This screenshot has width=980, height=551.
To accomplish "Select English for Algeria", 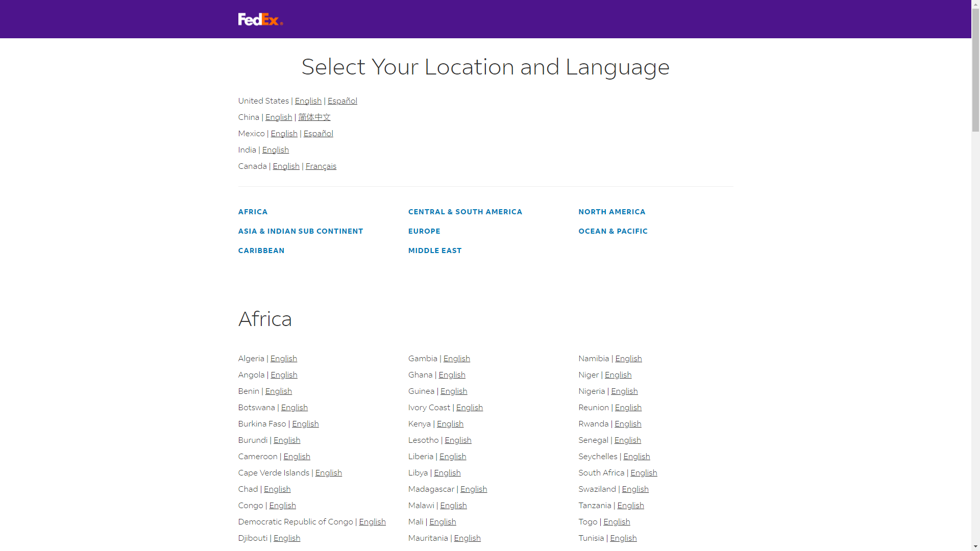I will click(283, 358).
